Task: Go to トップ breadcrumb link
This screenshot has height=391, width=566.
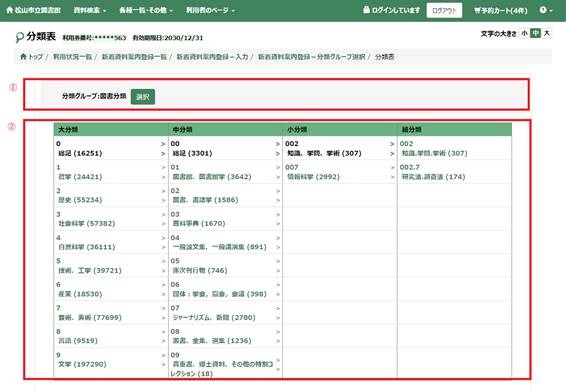Action: pyautogui.click(x=32, y=57)
